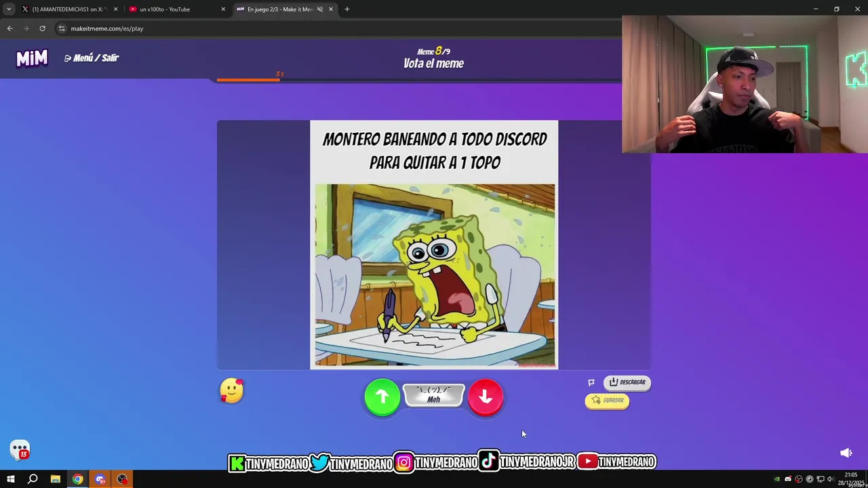Viewport: 868px width, 488px height.
Task: Toggle game sound speaker icon
Action: (x=846, y=453)
